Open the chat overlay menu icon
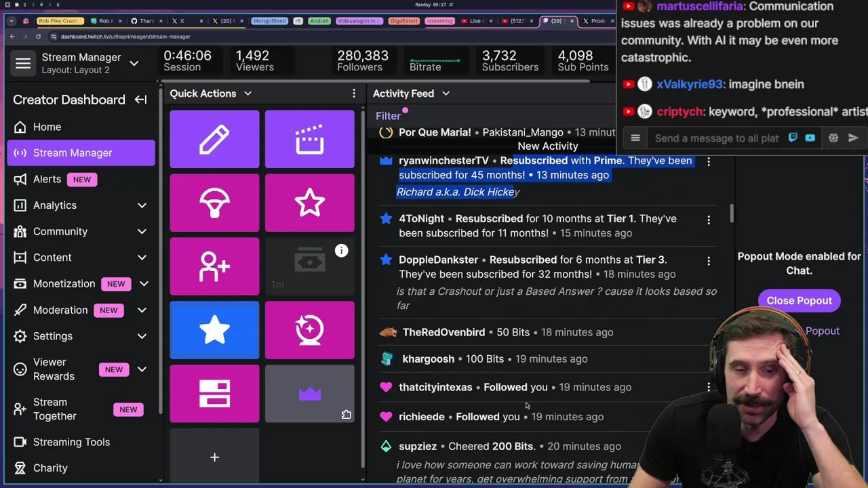 [635, 138]
